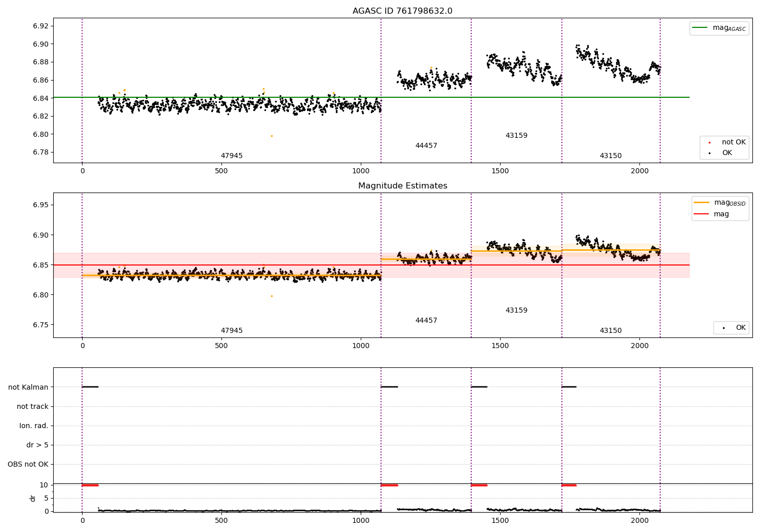This screenshot has height=532, width=760.
Task: Click 1000 tick label under the dr plot
Action: [x=361, y=520]
